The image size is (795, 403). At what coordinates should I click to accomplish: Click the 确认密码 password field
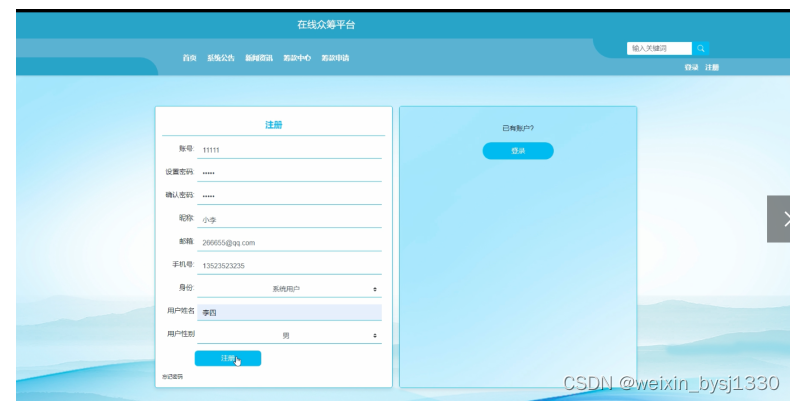click(289, 196)
